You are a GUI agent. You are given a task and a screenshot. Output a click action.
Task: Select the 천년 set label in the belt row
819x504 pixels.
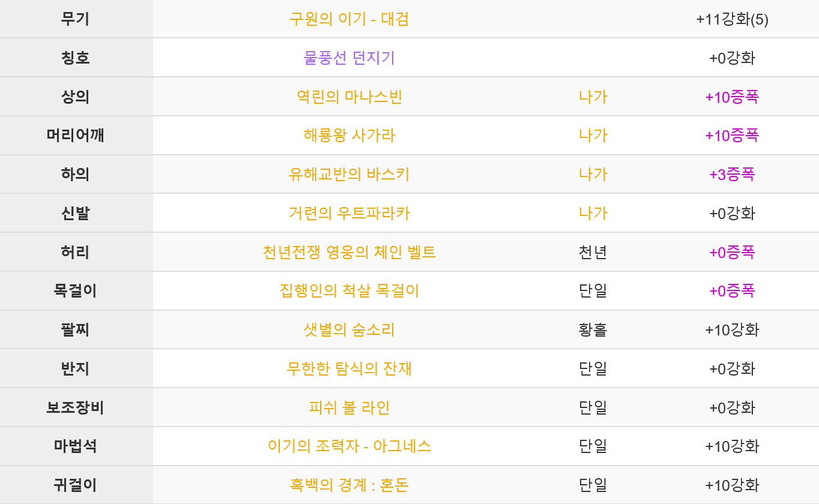click(x=593, y=252)
